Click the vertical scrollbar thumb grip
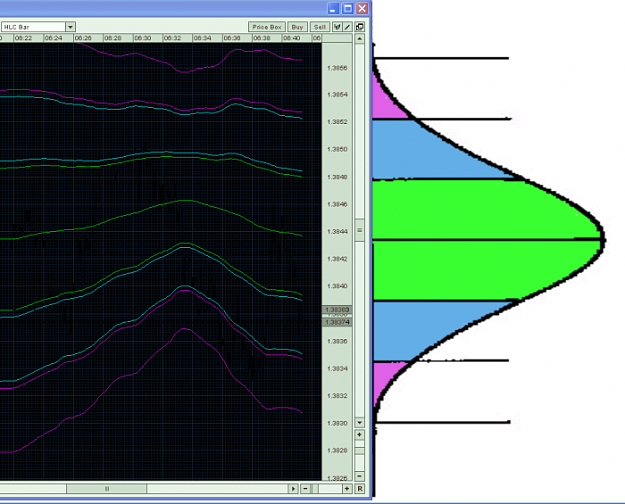The image size is (625, 504). pyautogui.click(x=360, y=230)
